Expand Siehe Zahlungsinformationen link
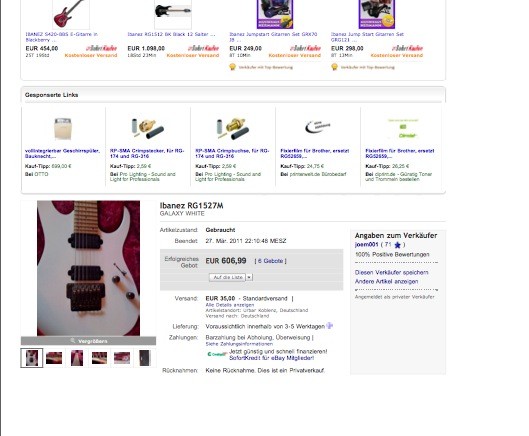 239,344
